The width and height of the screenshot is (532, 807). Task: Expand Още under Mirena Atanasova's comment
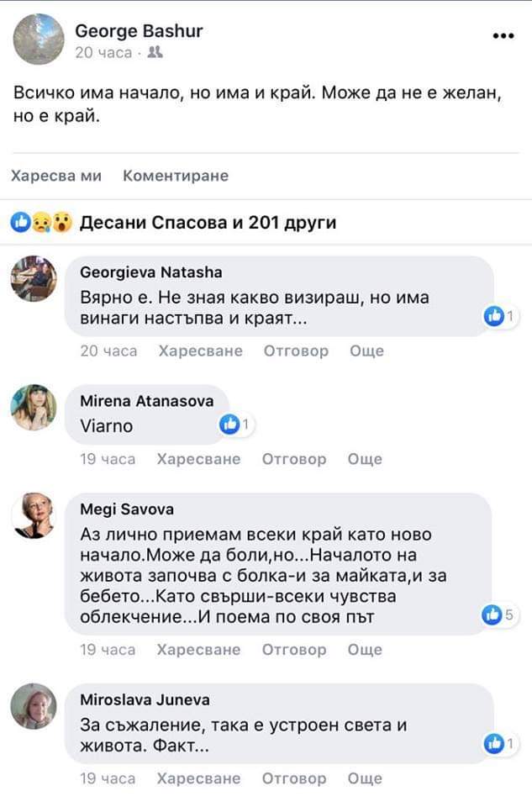365,459
